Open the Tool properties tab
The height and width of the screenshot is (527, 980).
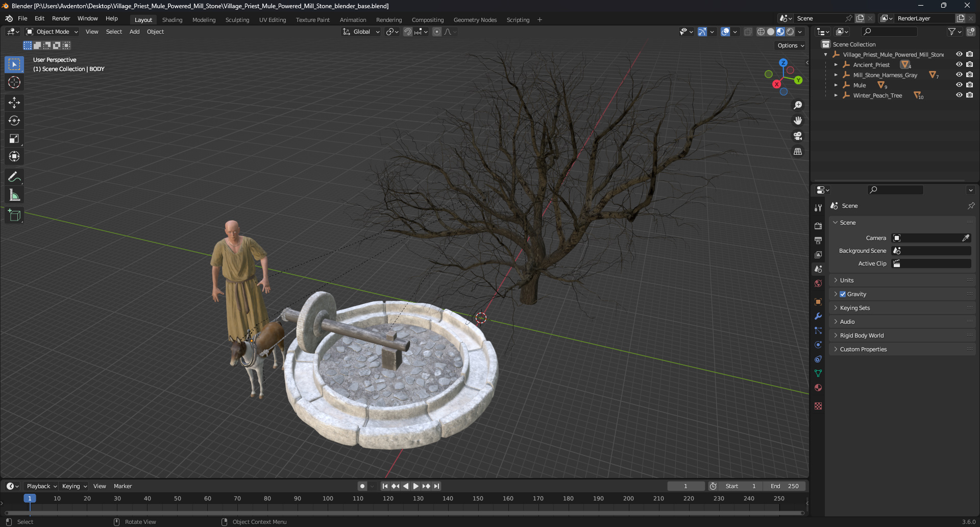(818, 208)
